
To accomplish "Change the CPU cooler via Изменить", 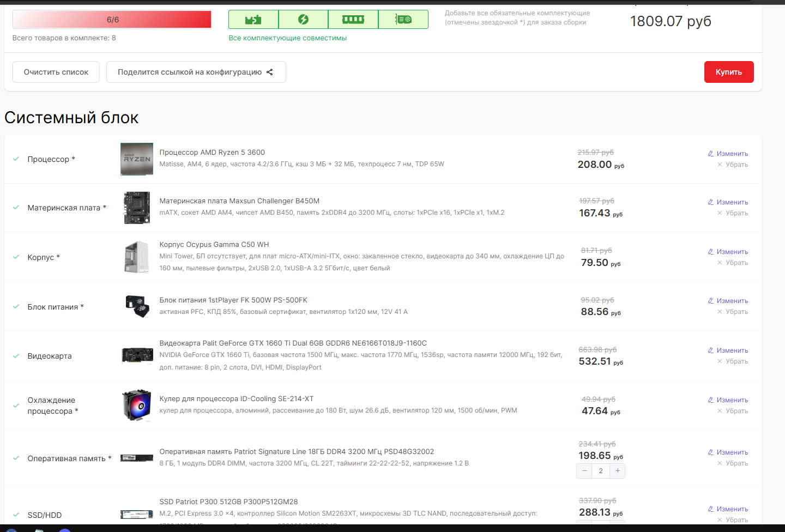I will [x=728, y=400].
